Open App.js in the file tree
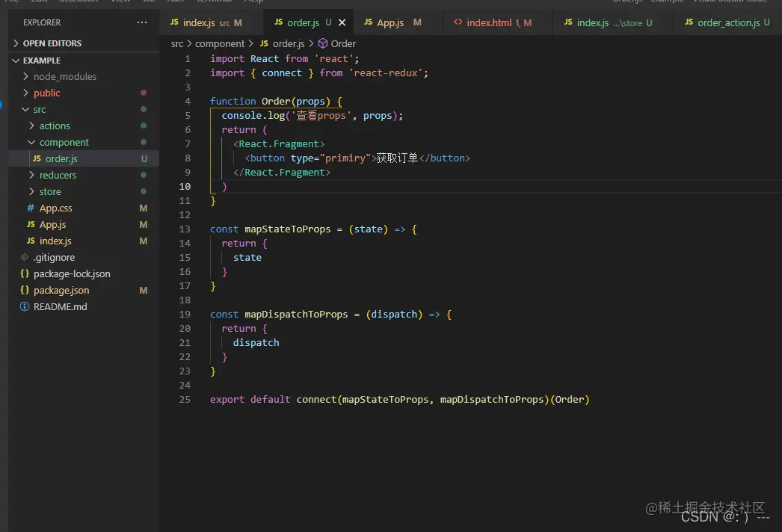782x532 pixels. coord(84,225)
